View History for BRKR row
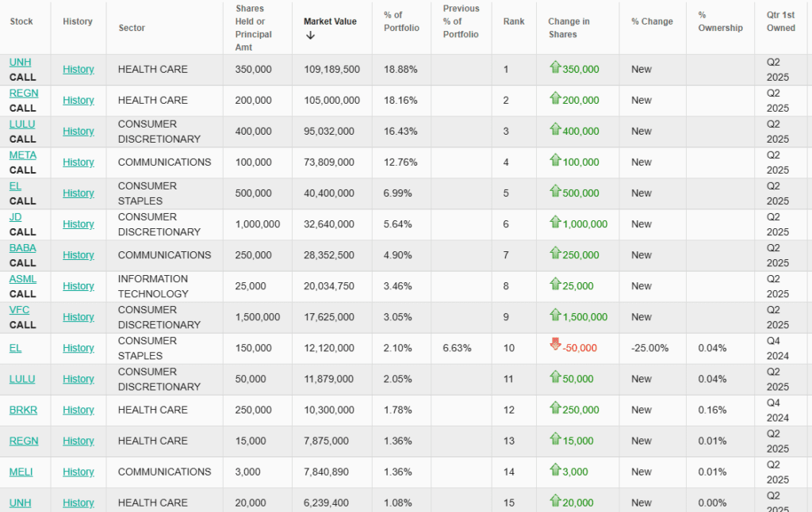Screen dimensions: 812x512 click(x=79, y=410)
